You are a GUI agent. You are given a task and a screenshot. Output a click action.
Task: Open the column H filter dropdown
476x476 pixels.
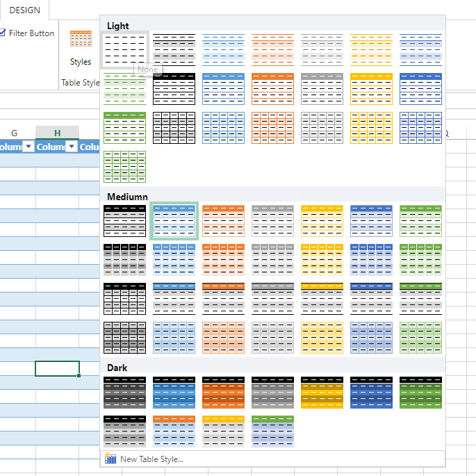tap(72, 147)
